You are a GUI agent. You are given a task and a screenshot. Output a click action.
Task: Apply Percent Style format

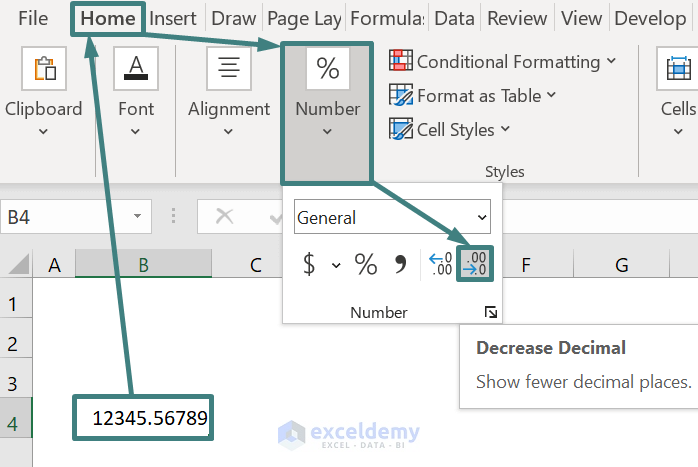tap(366, 264)
